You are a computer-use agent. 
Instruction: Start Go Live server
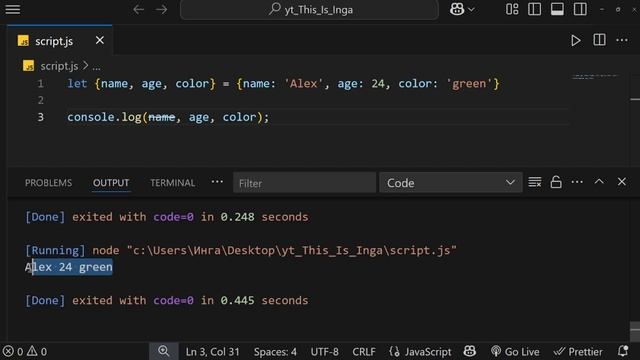point(515,351)
